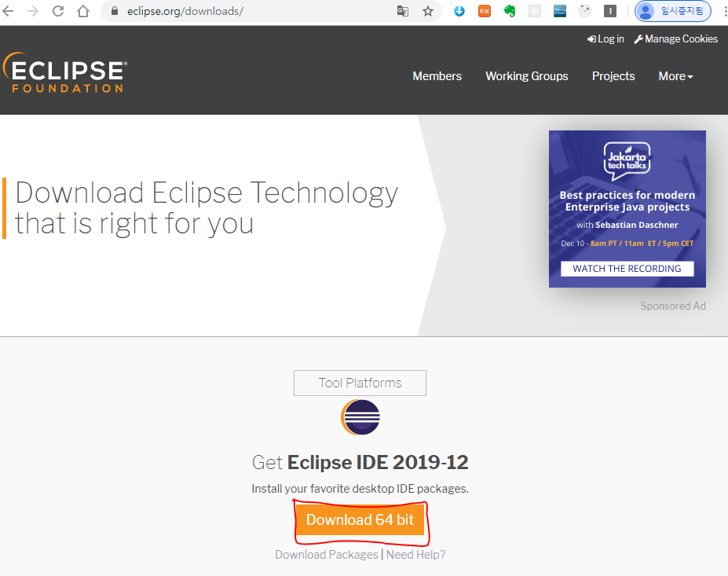The image size is (728, 576).
Task: Open the blue download arrow extension
Action: point(459,11)
